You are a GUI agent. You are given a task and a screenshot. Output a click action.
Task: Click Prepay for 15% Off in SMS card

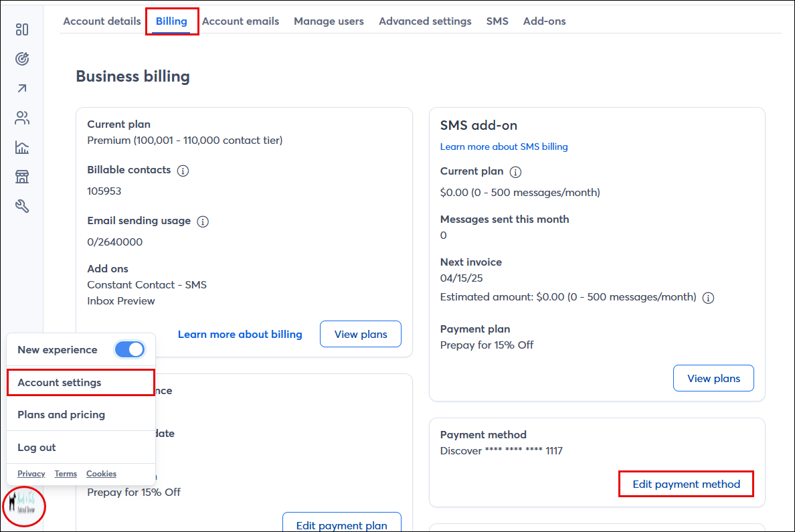(487, 345)
